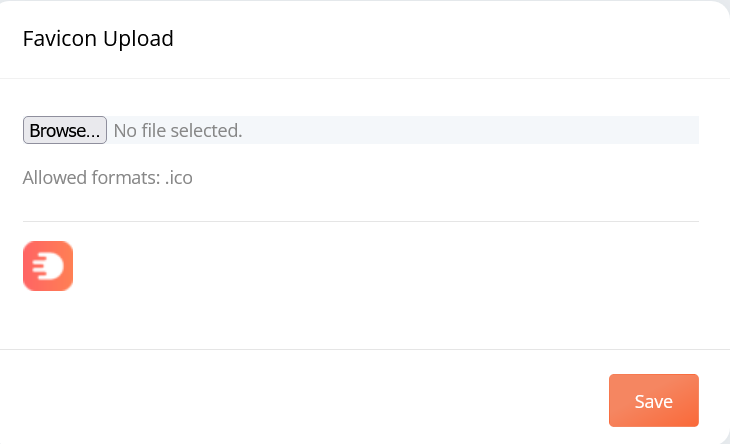Click the 'No file selected.' text
The height and width of the screenshot is (444, 730).
178,131
